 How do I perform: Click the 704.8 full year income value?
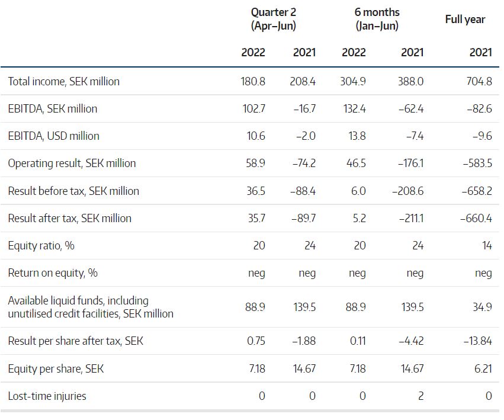point(479,81)
